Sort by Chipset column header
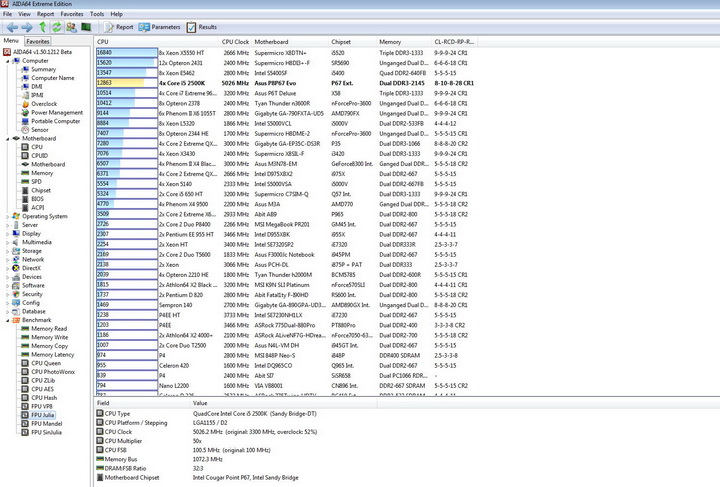This screenshot has height=487, width=720. pyautogui.click(x=353, y=42)
